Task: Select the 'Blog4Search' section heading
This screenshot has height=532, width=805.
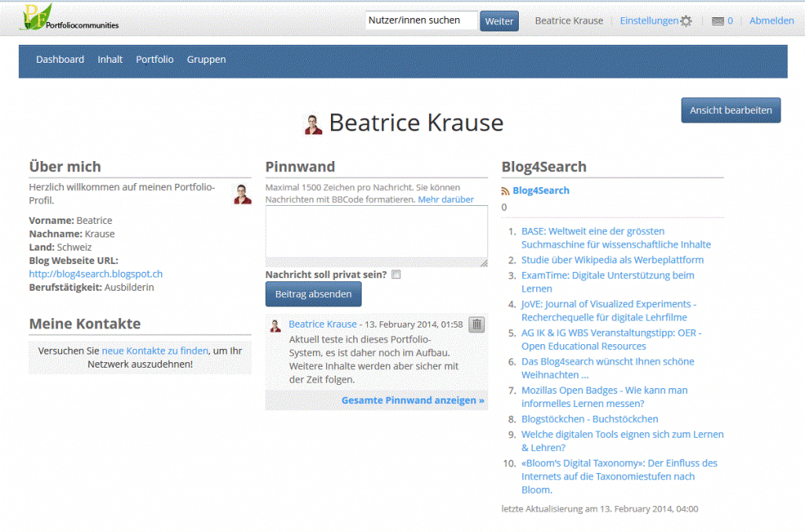Action: point(544,167)
